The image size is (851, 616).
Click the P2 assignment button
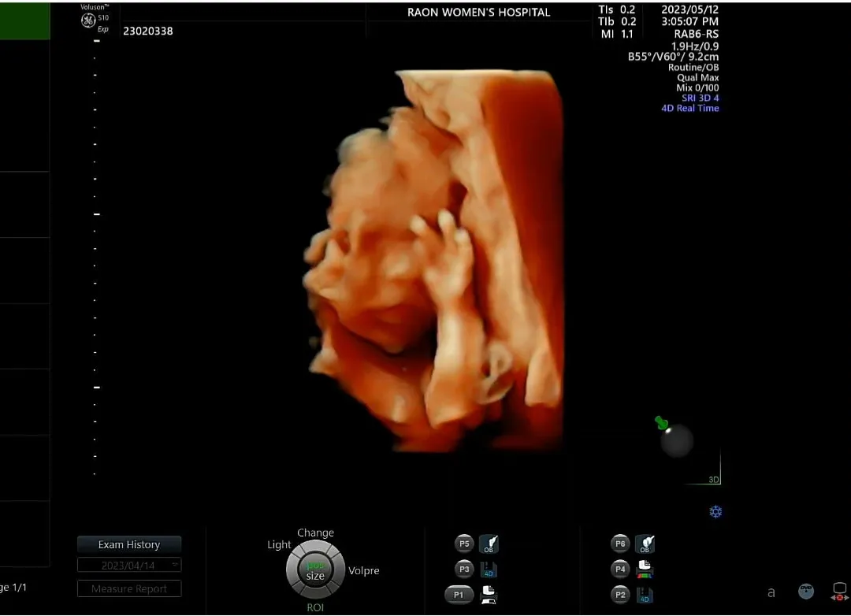click(x=620, y=594)
